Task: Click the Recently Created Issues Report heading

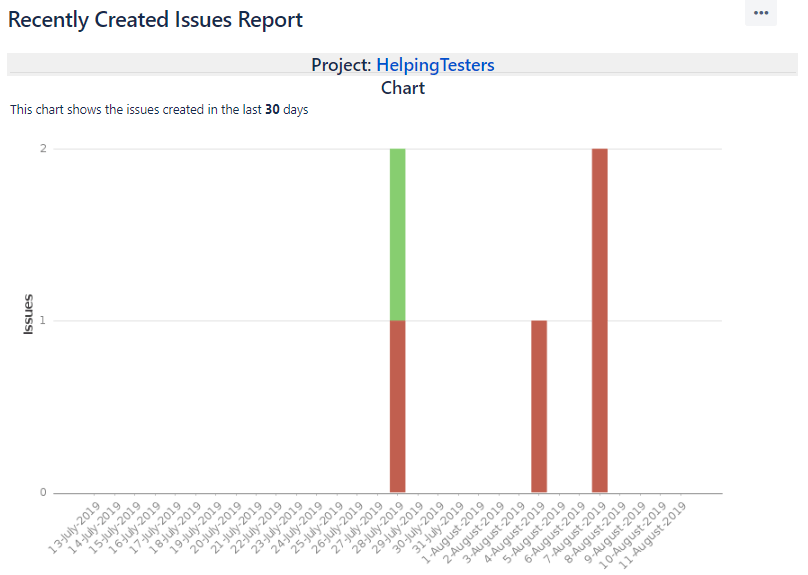Action: [x=155, y=19]
